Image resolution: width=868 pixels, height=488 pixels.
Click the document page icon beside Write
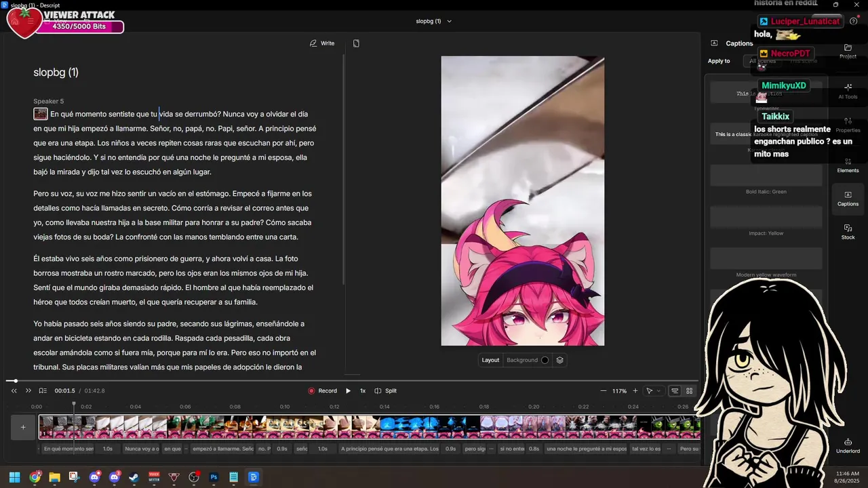[356, 43]
